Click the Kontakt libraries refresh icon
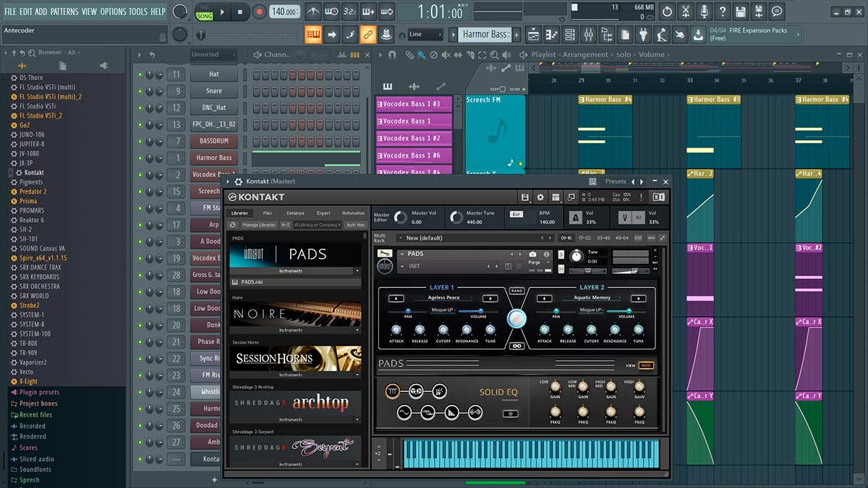This screenshot has height=488, width=868. click(234, 225)
